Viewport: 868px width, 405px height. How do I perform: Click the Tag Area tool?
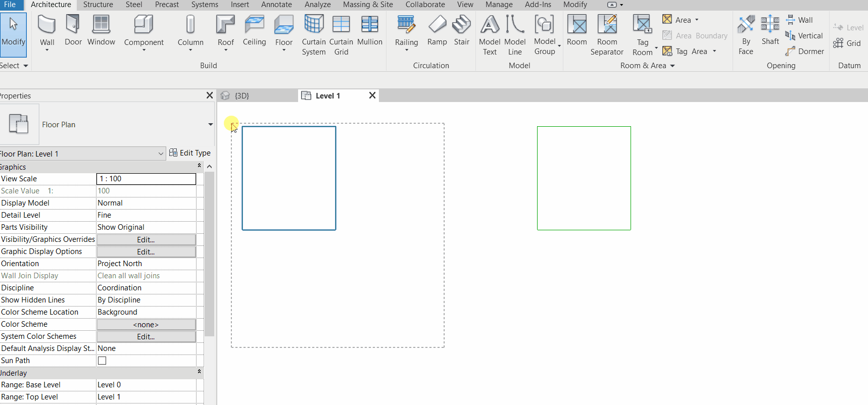tap(685, 52)
